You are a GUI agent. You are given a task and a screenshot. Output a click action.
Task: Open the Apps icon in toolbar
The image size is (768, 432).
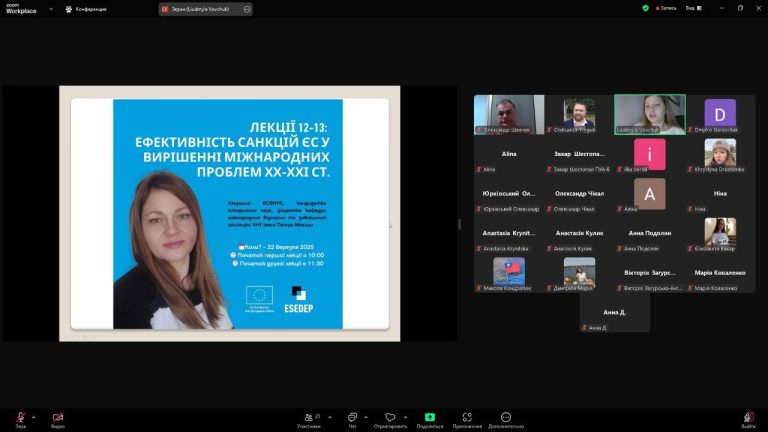pos(467,418)
